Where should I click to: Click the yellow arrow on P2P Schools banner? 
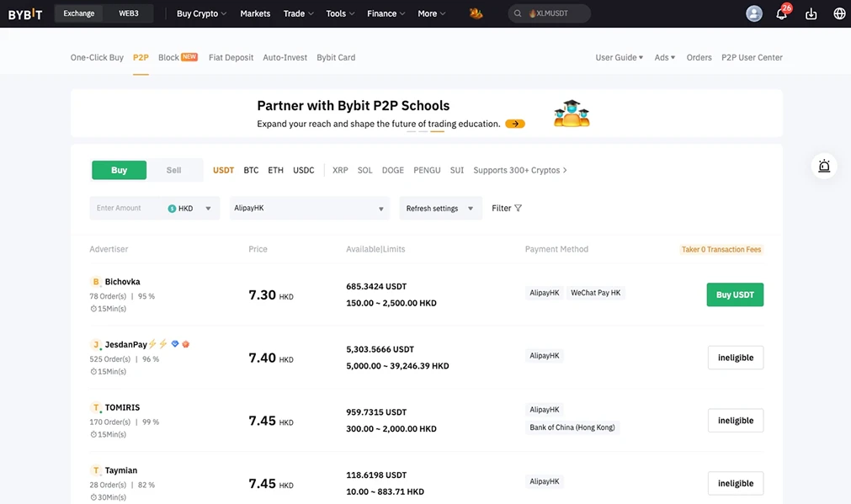pos(515,124)
